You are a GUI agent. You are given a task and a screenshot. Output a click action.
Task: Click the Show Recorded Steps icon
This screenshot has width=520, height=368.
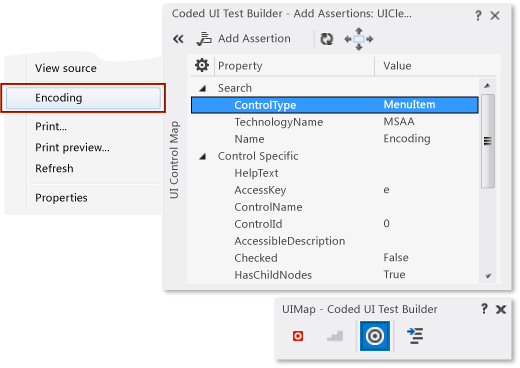click(x=335, y=336)
